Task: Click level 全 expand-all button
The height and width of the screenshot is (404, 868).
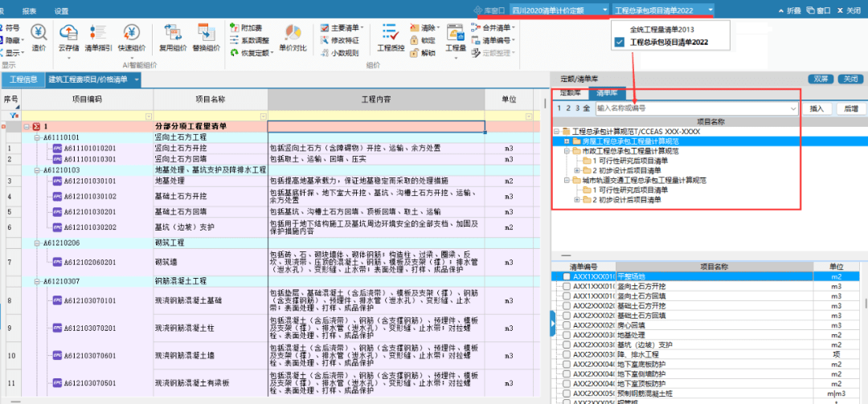Action: point(586,109)
